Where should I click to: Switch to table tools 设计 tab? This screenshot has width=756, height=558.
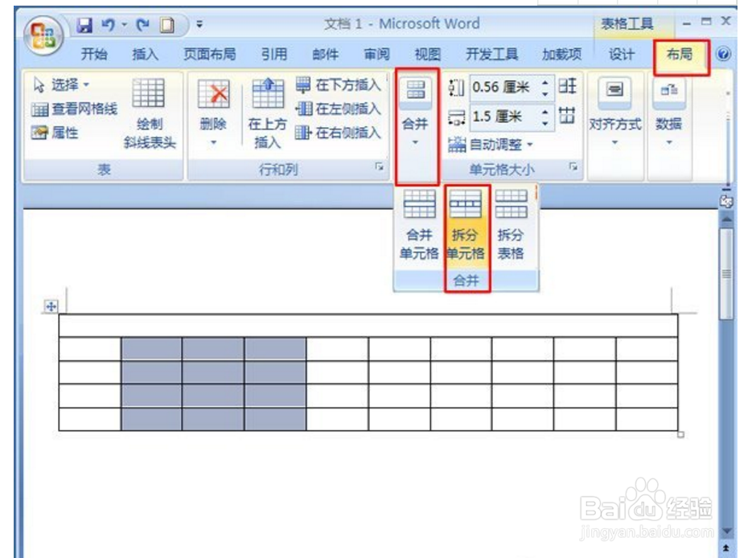pyautogui.click(x=621, y=54)
